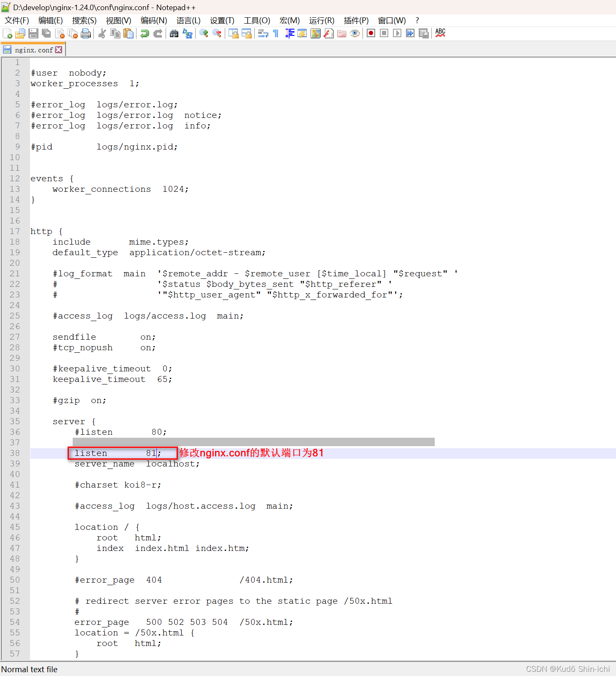Close the nginx.conf tab
Viewport: 616px width, 676px height.
pyautogui.click(x=59, y=50)
